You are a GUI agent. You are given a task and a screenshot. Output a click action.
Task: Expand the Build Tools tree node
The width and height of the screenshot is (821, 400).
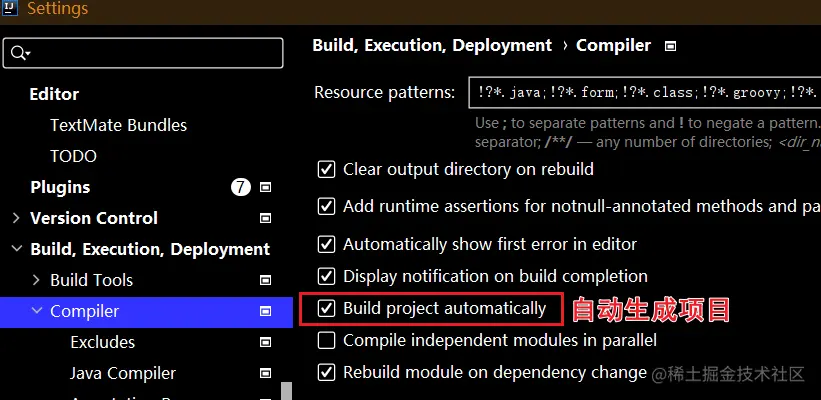tap(37, 280)
